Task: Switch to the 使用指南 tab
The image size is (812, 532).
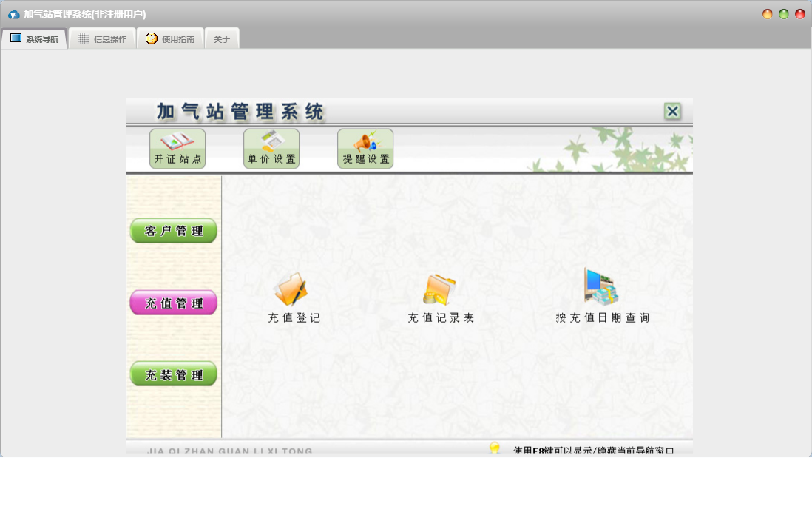Action: pos(170,39)
